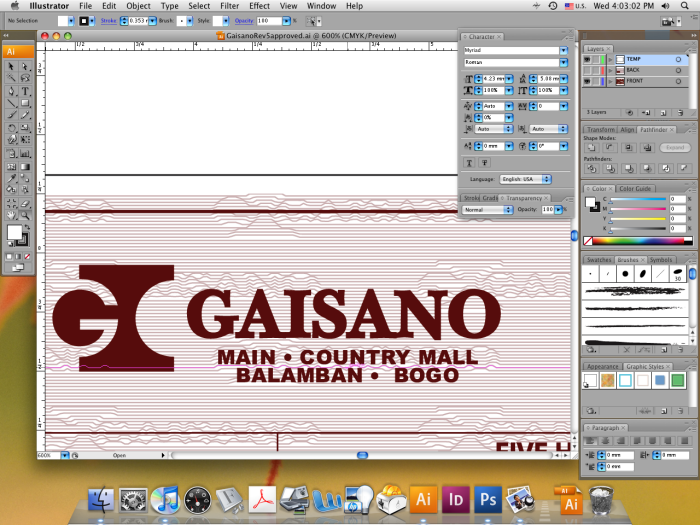Click the Expand button in Pathfinder
Viewport: 700px width, 525px height.
675,147
